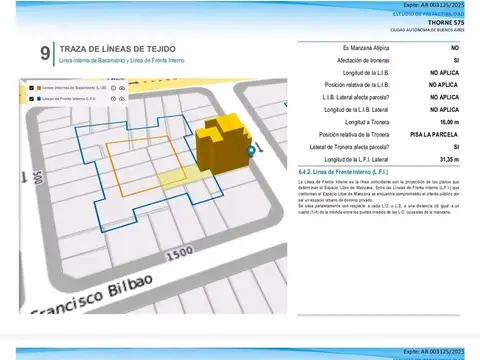Click the blue swatch of the Frente Interno layer
The height and width of the screenshot is (360, 480).
39,99
